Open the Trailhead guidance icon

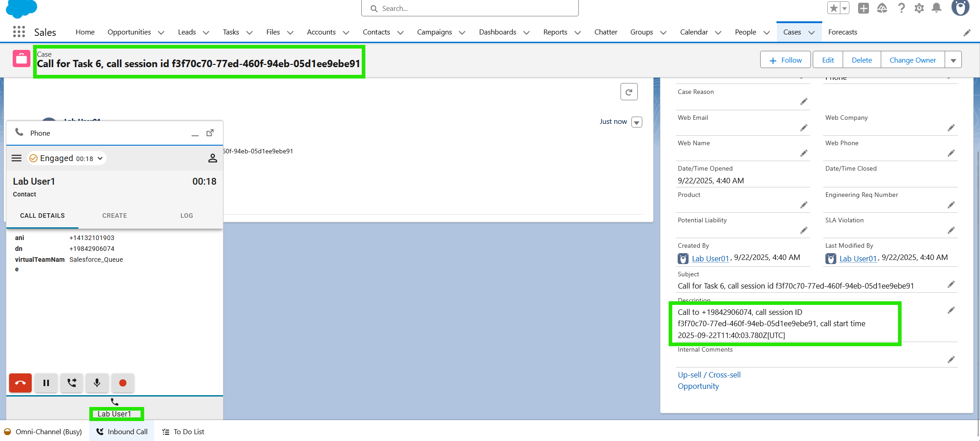pos(882,8)
